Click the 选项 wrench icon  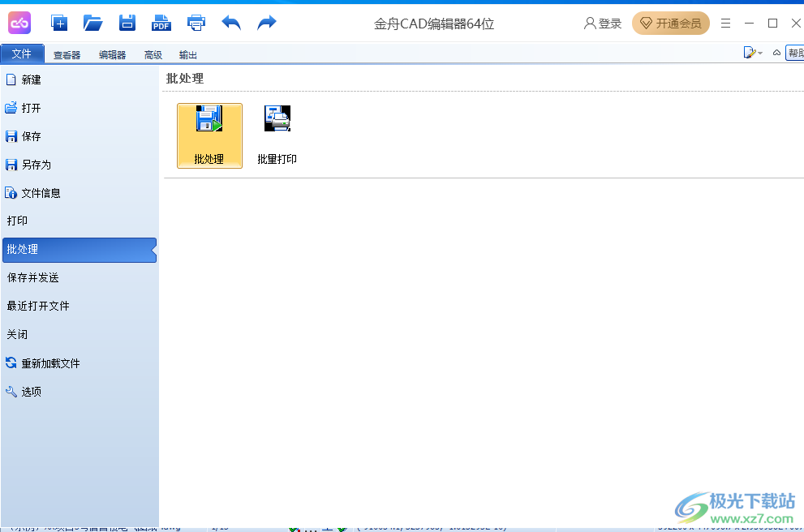(11, 392)
